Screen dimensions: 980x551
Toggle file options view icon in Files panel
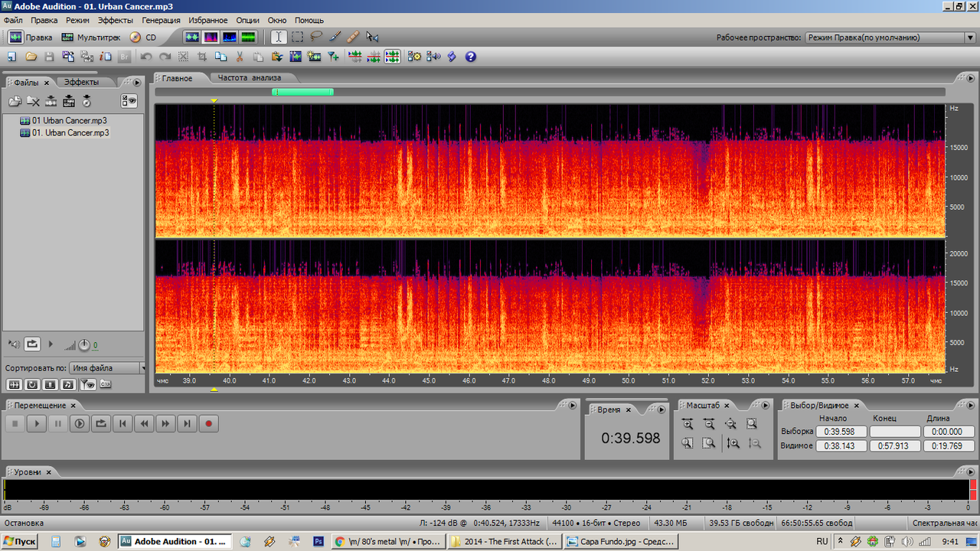[x=129, y=101]
